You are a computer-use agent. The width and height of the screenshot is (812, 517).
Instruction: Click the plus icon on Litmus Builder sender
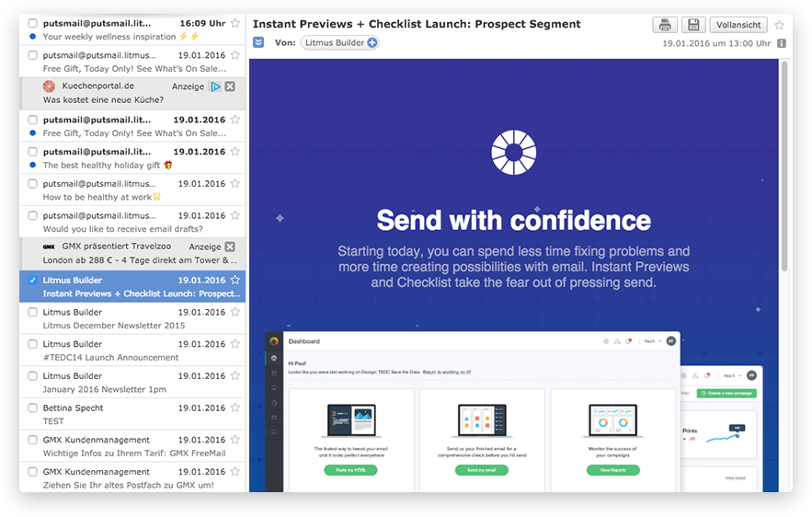tap(372, 42)
